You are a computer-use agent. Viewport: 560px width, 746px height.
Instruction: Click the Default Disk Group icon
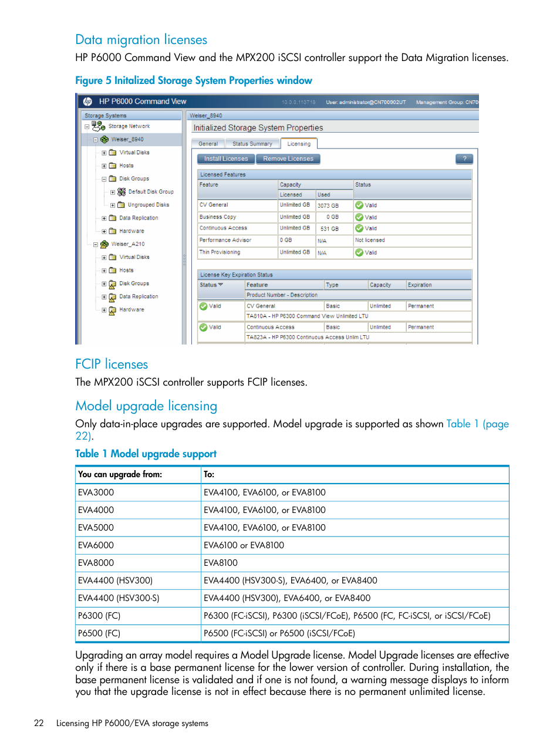tap(122, 192)
